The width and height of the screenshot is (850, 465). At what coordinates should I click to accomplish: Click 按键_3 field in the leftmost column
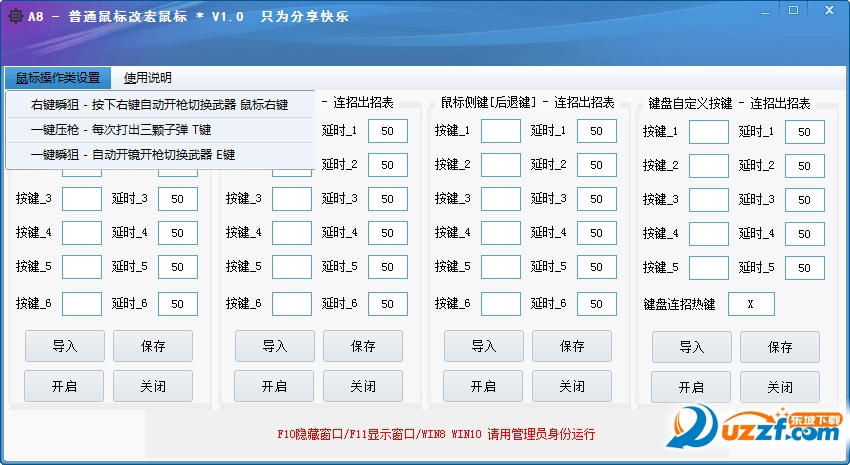82,199
